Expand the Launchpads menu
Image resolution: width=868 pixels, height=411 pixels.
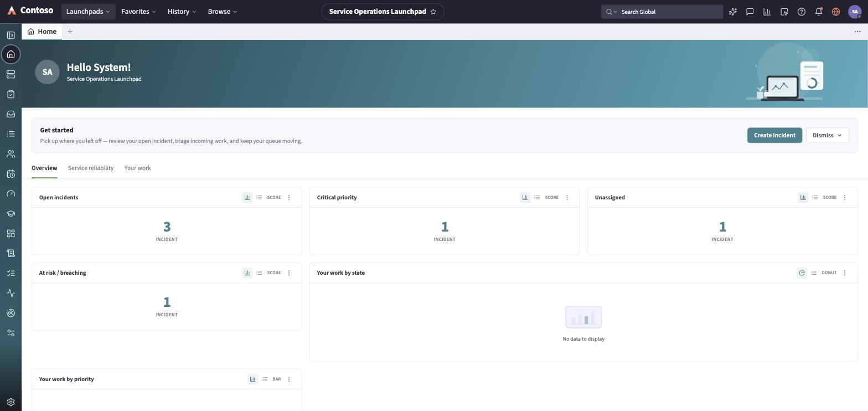coord(88,12)
